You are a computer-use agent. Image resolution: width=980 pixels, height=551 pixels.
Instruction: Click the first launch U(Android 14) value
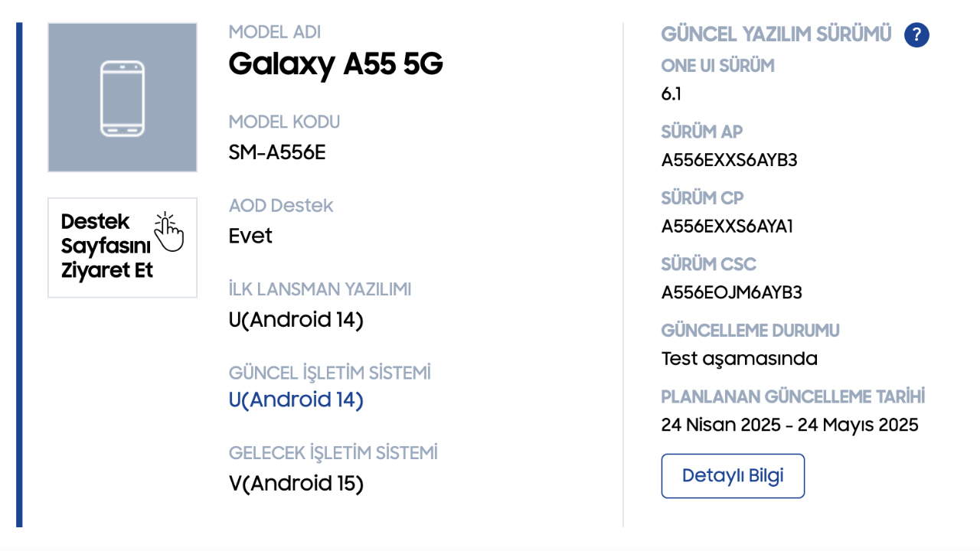click(x=296, y=320)
